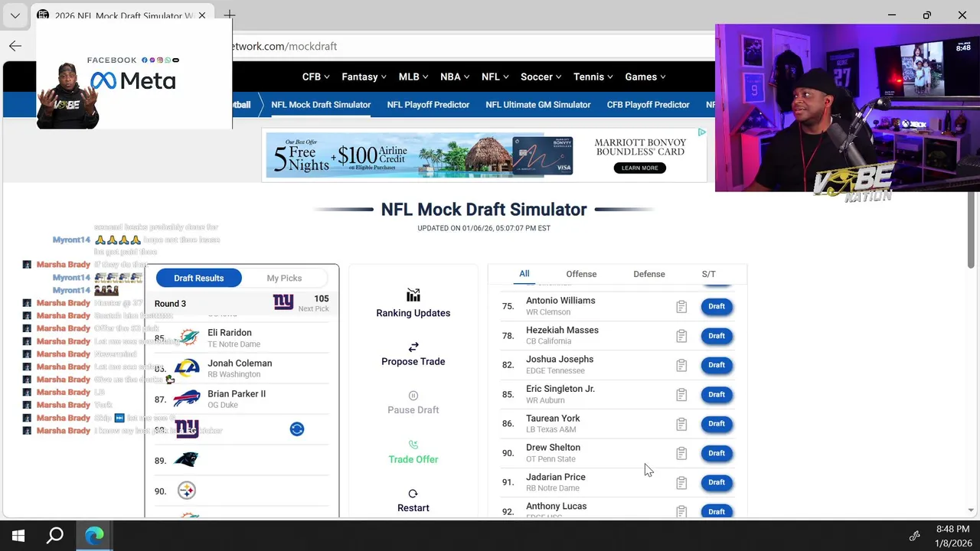This screenshot has height=551, width=980.
Task: Draft Anthony Lucas
Action: (x=717, y=511)
